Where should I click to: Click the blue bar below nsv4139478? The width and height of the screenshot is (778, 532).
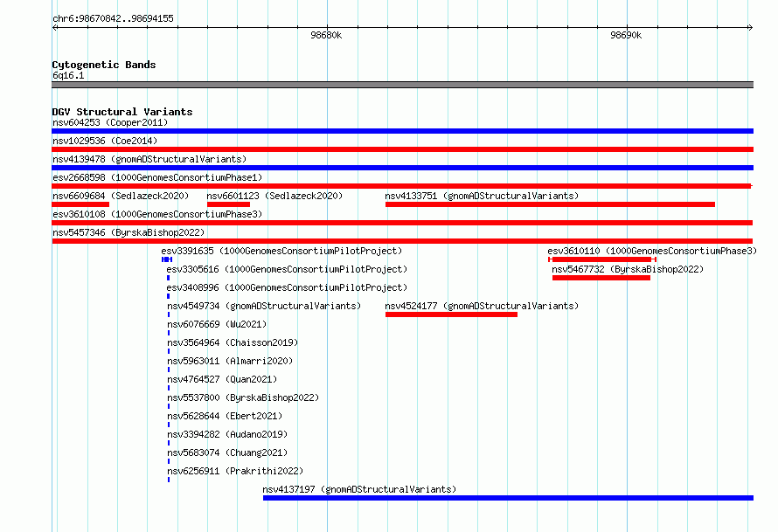[x=402, y=168]
